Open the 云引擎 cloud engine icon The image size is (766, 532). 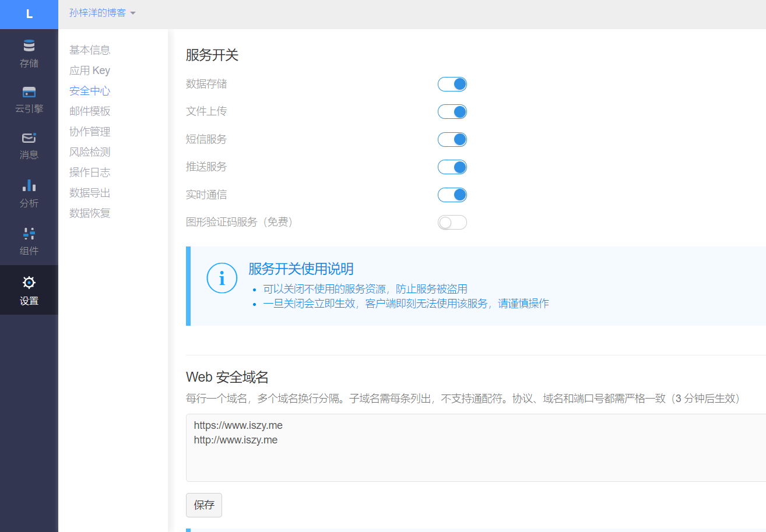pos(29,92)
